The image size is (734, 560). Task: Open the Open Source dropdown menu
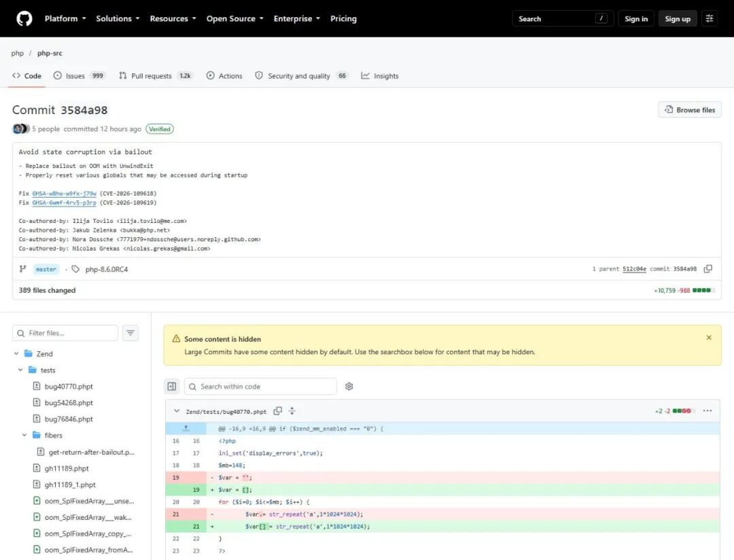click(235, 19)
